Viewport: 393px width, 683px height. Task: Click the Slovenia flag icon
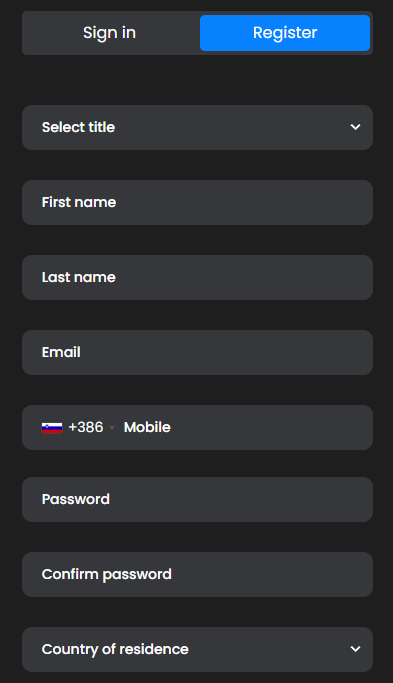pyautogui.click(x=52, y=428)
